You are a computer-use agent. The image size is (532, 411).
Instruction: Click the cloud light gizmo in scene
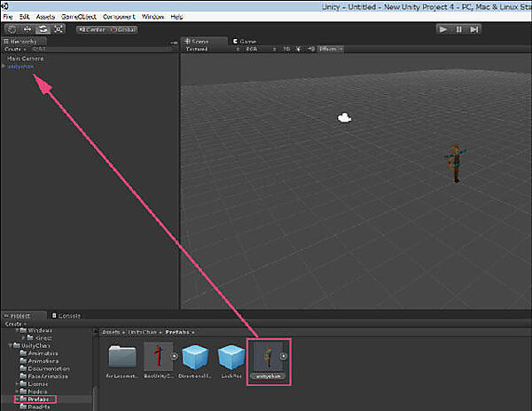tap(346, 117)
